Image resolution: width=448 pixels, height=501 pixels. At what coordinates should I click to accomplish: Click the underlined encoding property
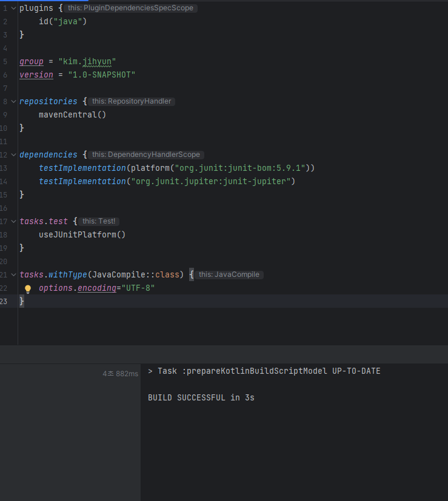97,288
